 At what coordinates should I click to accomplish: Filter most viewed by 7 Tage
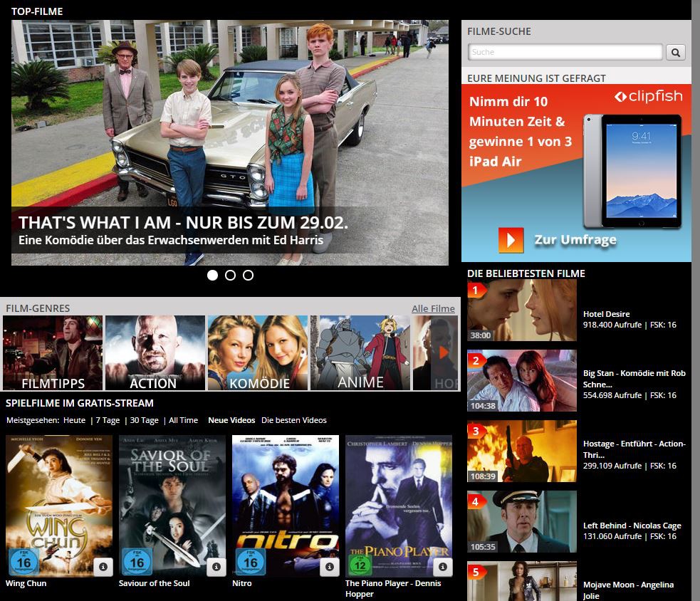click(x=108, y=420)
